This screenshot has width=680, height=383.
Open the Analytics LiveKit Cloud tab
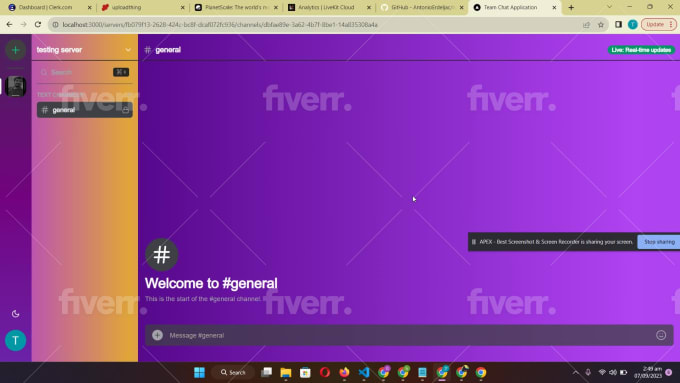(x=328, y=7)
